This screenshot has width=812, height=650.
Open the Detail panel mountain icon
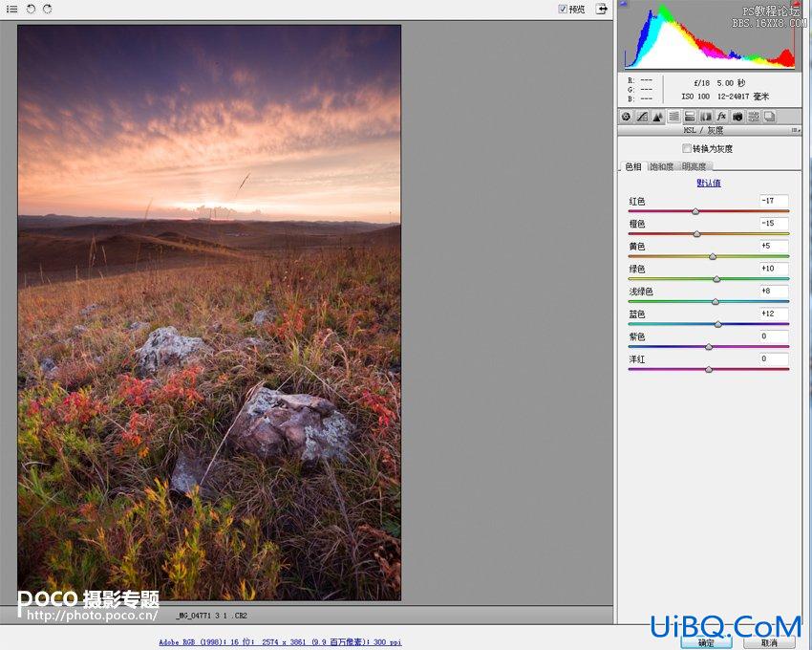pos(657,117)
